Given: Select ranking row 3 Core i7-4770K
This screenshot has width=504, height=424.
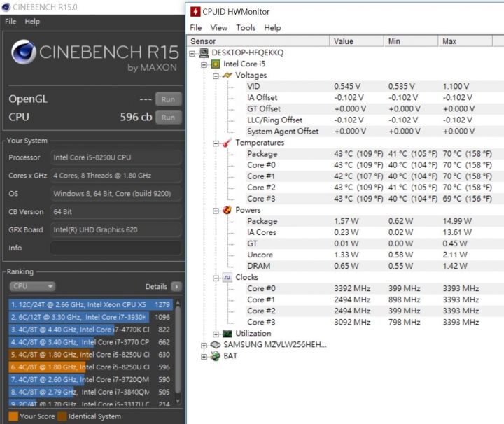Looking at the screenshot, I should [91, 330].
